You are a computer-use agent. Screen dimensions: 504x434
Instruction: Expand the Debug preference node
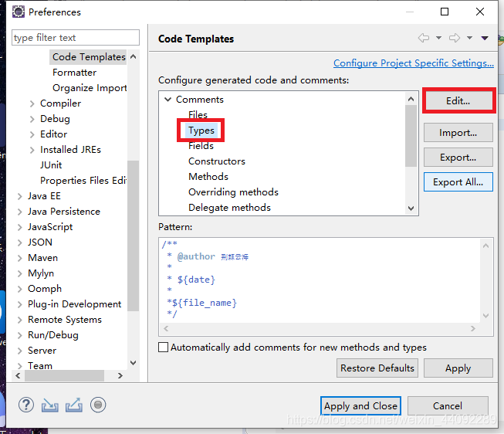click(x=32, y=119)
